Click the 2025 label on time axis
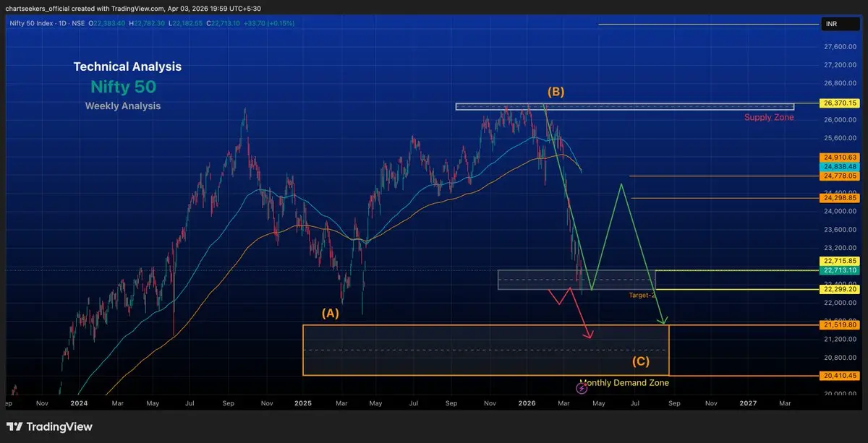 tap(302, 403)
